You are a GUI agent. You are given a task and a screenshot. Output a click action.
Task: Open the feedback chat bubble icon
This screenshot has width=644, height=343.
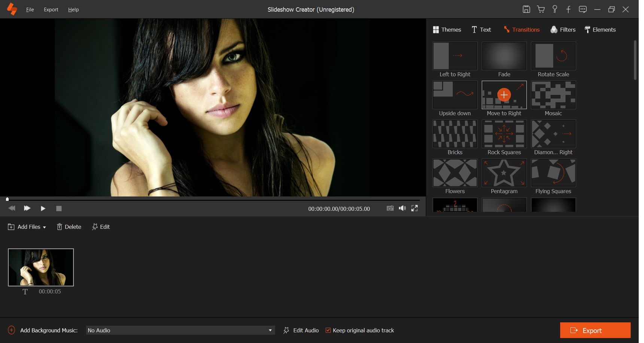[583, 9]
